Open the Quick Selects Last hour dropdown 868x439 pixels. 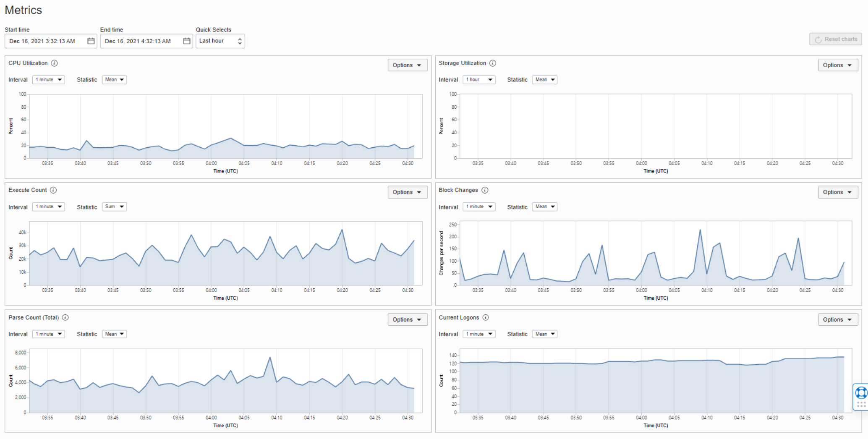pyautogui.click(x=220, y=41)
